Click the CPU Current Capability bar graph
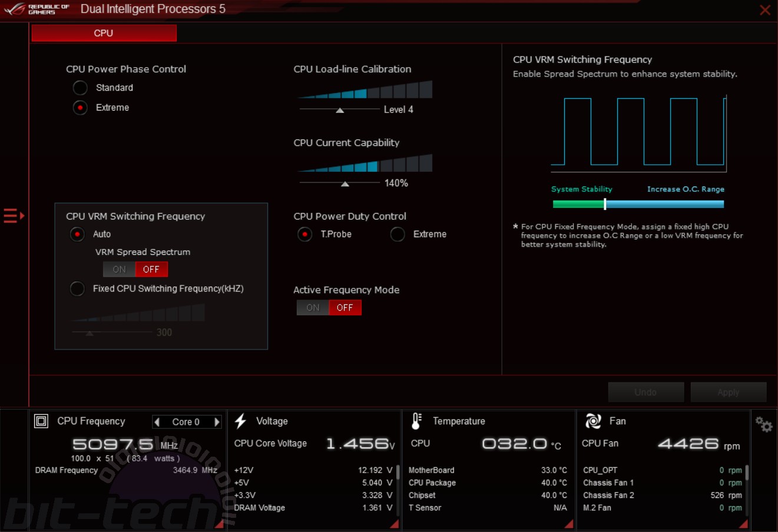Image resolution: width=778 pixels, height=532 pixels. click(x=365, y=163)
